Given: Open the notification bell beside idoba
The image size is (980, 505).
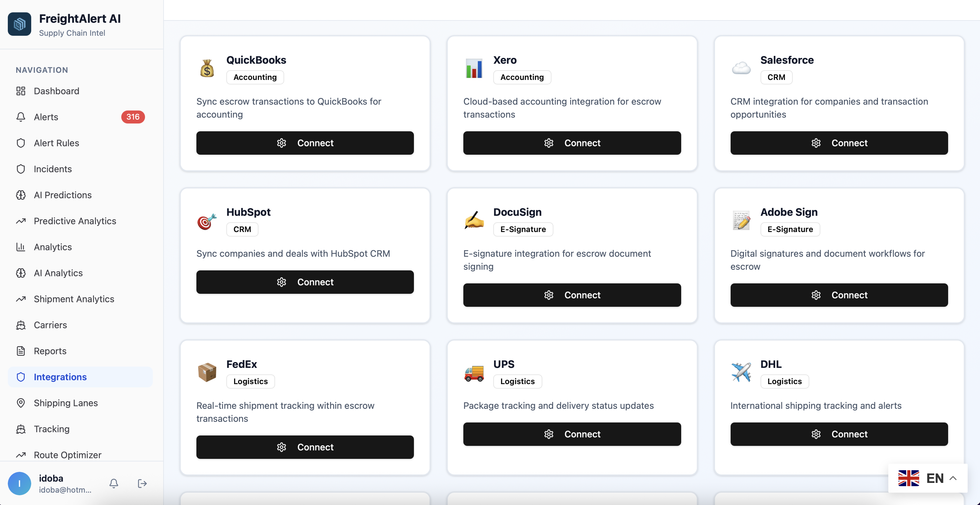Looking at the screenshot, I should pos(114,483).
